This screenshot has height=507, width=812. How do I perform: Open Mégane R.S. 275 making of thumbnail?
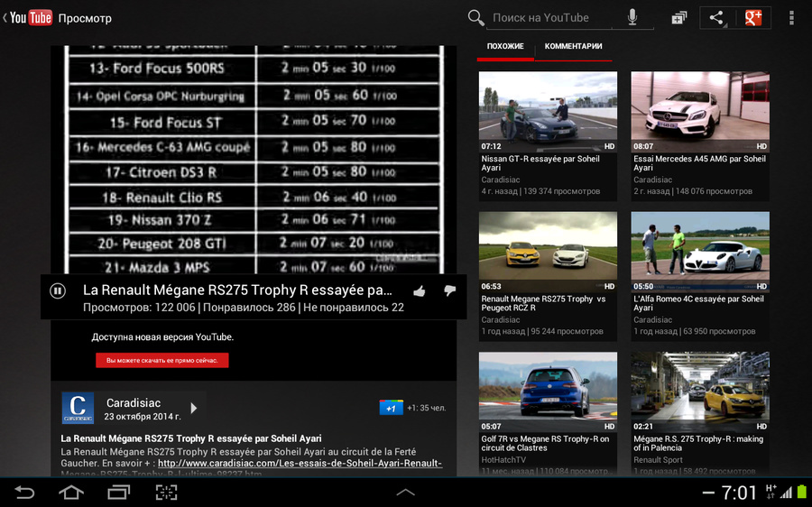click(x=700, y=392)
